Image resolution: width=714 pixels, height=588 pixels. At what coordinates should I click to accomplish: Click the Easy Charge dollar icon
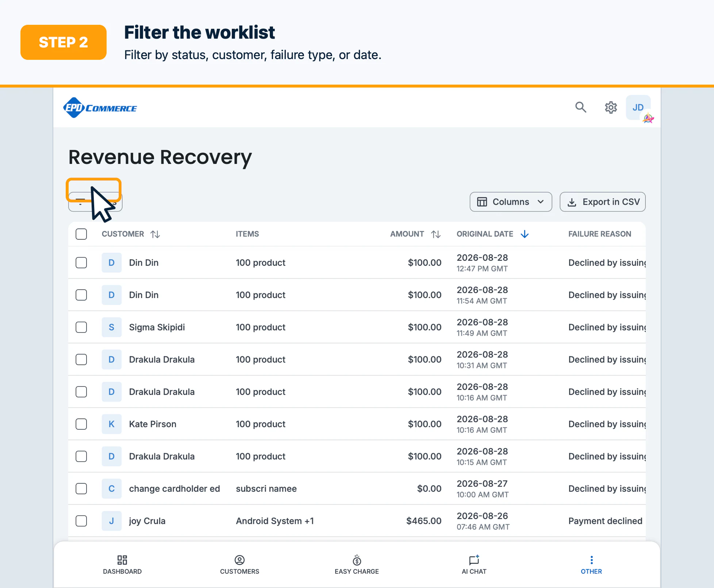click(357, 560)
